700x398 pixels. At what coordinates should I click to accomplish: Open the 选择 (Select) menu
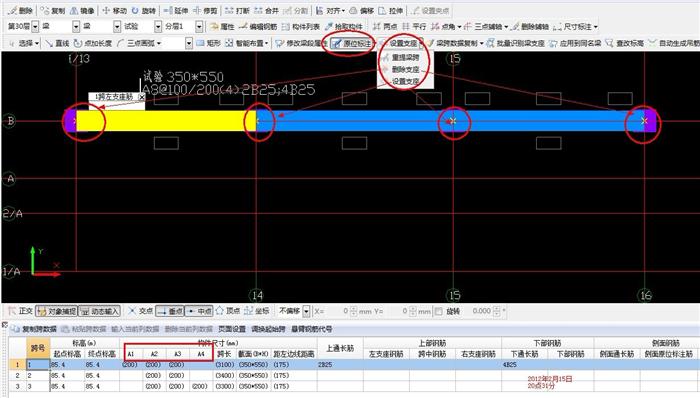[24, 43]
